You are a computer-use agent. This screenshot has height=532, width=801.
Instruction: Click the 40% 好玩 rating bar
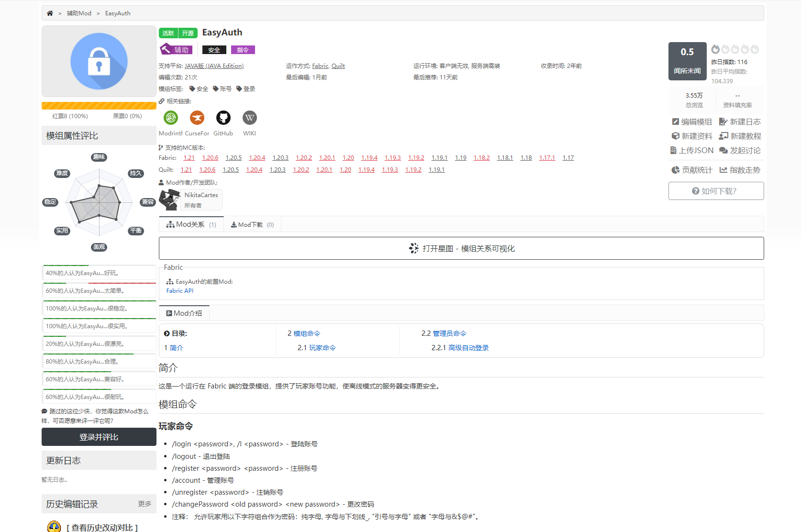(99, 273)
